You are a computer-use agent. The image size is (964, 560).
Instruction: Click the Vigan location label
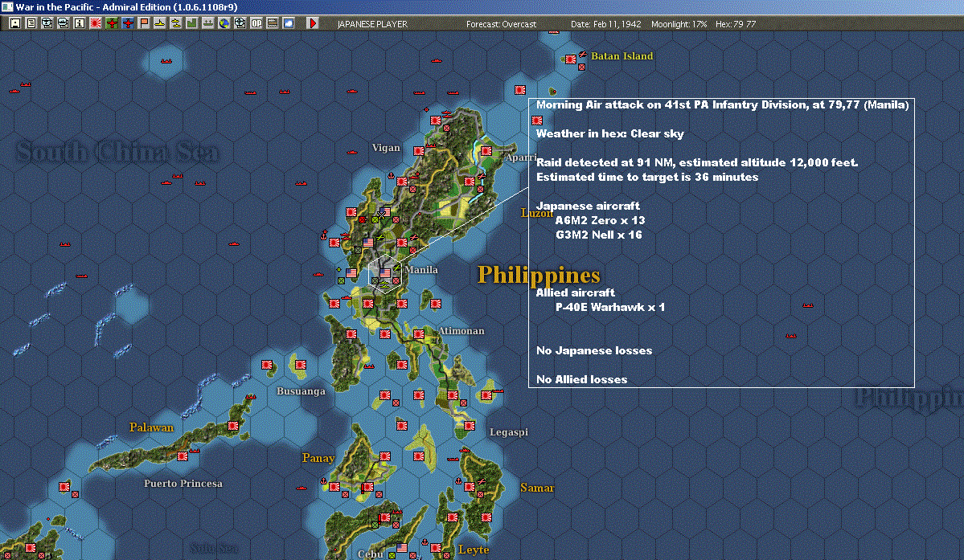[x=386, y=148]
